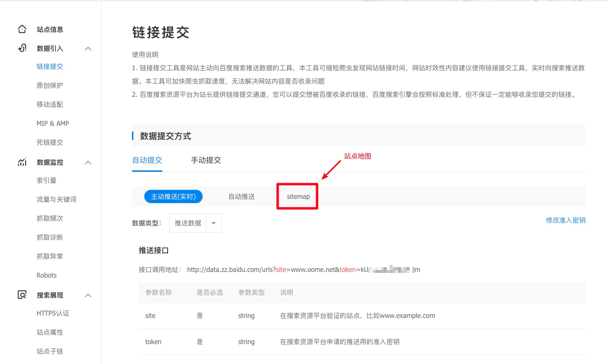Click the 搜索展现 magnifier icon

pyautogui.click(x=22, y=295)
